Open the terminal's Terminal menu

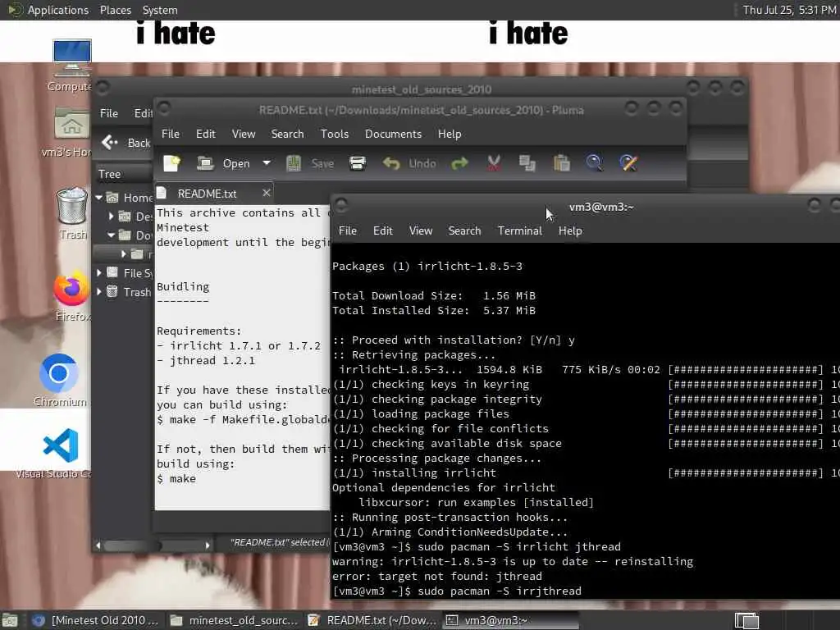(519, 231)
